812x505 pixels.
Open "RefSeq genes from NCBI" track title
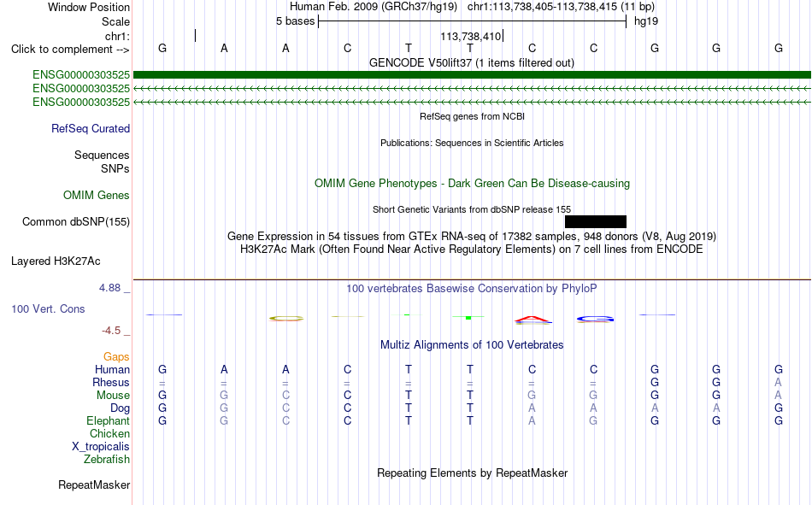pyautogui.click(x=472, y=116)
